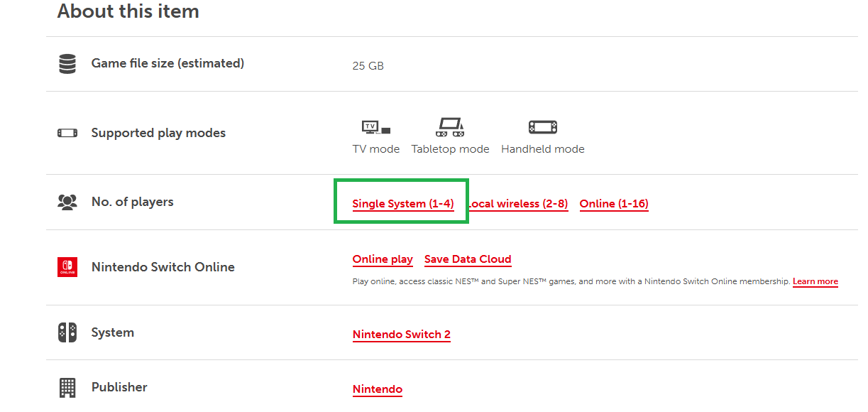
Task: Select the TV mode icon
Action: pyautogui.click(x=375, y=128)
